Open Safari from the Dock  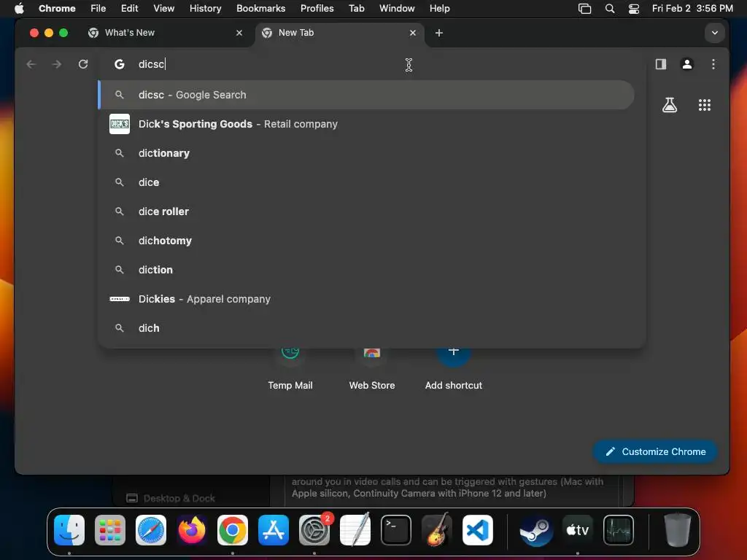(x=151, y=530)
